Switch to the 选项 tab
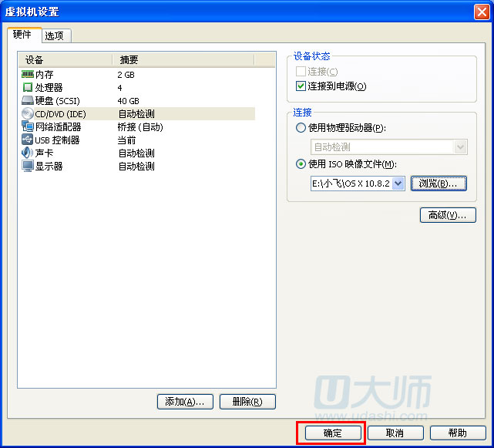The image size is (494, 448). (x=55, y=35)
